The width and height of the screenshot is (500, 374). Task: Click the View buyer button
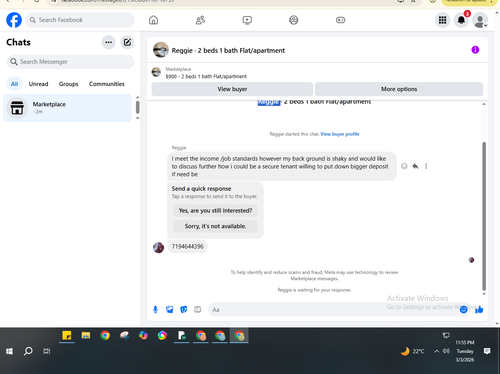tap(232, 89)
